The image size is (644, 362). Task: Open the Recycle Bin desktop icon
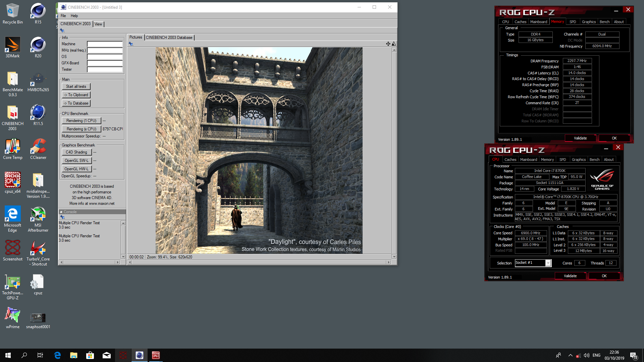click(12, 13)
